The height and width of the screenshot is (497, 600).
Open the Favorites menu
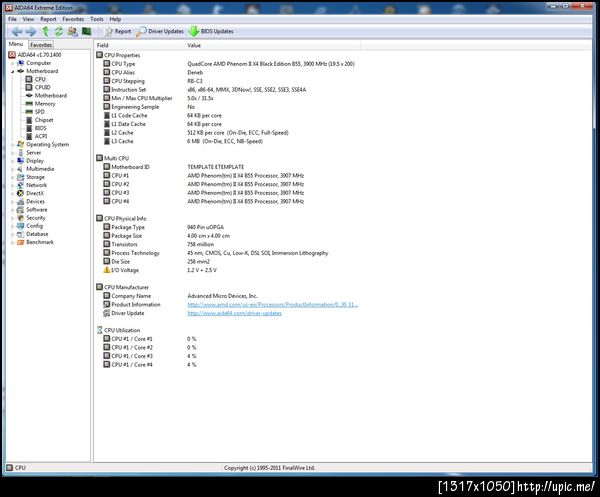point(73,19)
